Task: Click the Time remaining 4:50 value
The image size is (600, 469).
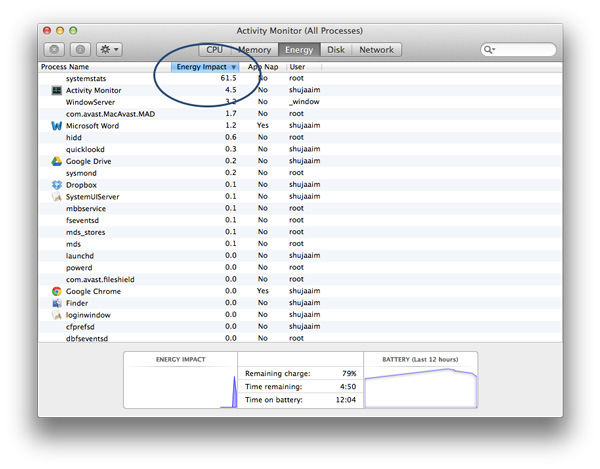Action: (x=348, y=387)
